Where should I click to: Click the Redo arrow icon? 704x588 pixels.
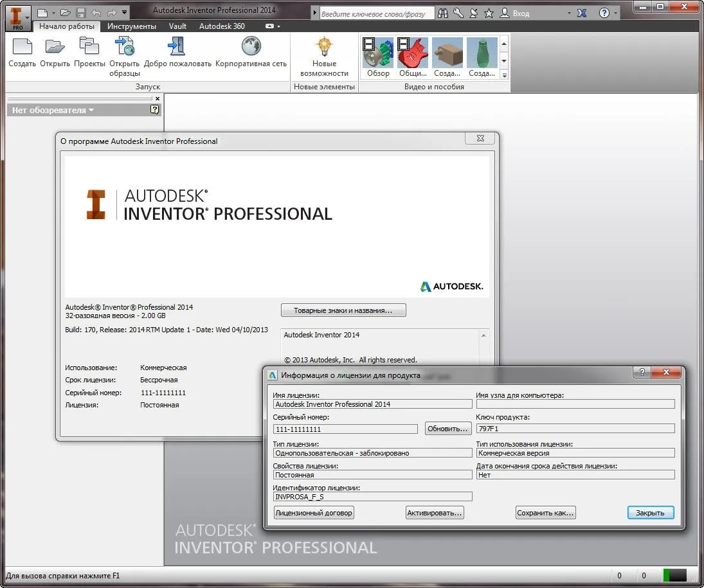tap(111, 13)
